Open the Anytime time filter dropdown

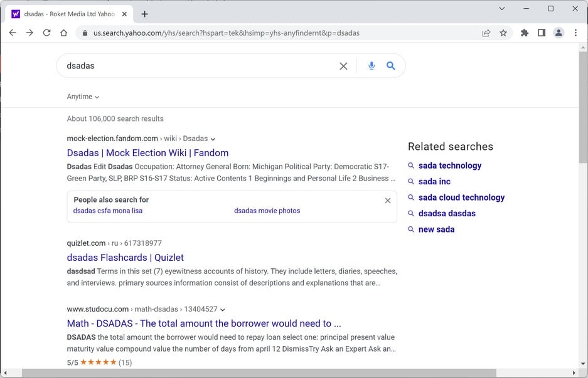tap(83, 97)
